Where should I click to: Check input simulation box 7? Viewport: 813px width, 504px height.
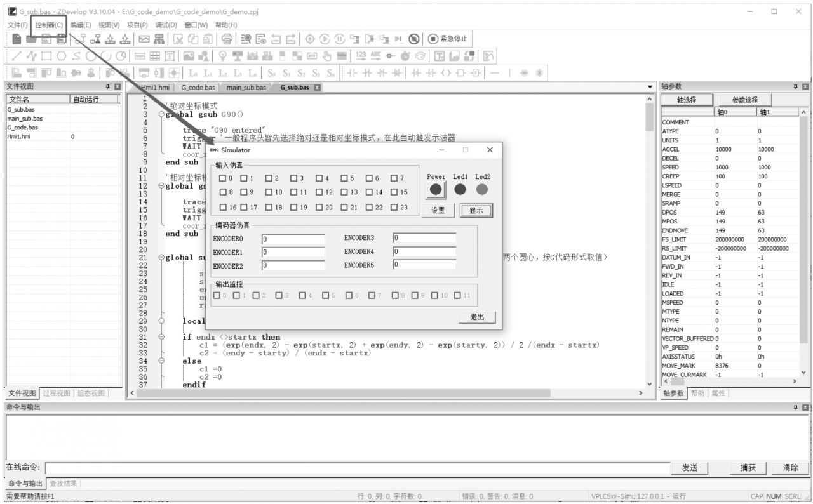(x=394, y=178)
